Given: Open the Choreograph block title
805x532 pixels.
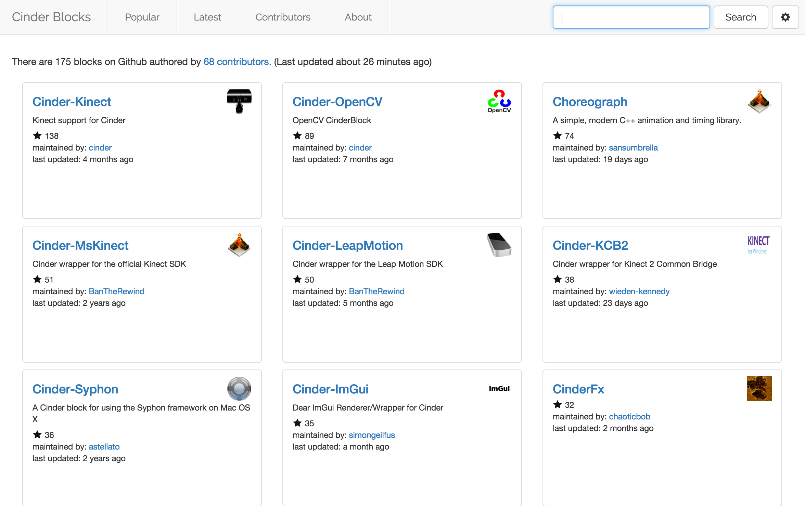Looking at the screenshot, I should click(590, 102).
